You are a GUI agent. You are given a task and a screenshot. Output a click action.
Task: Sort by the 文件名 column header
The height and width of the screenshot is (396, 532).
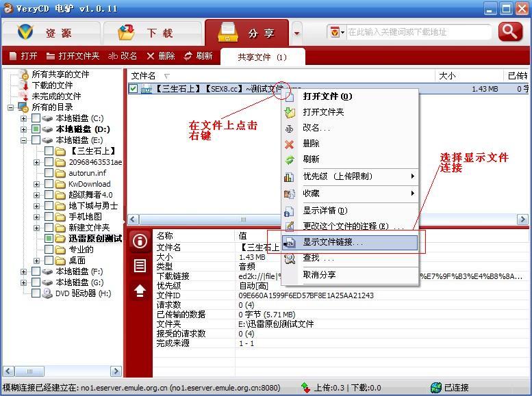[281, 76]
